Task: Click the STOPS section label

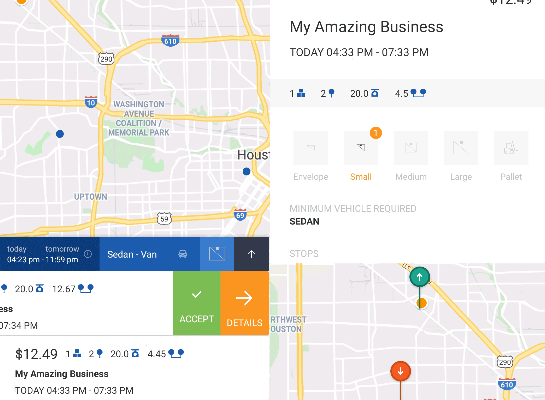Action: point(304,253)
